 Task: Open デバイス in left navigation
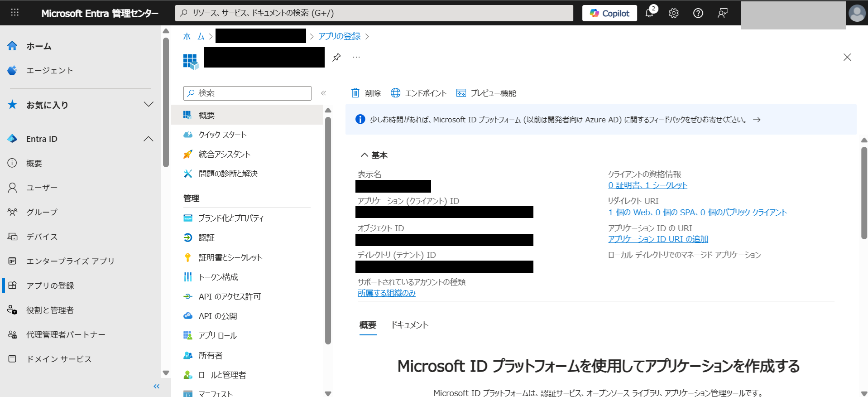42,237
